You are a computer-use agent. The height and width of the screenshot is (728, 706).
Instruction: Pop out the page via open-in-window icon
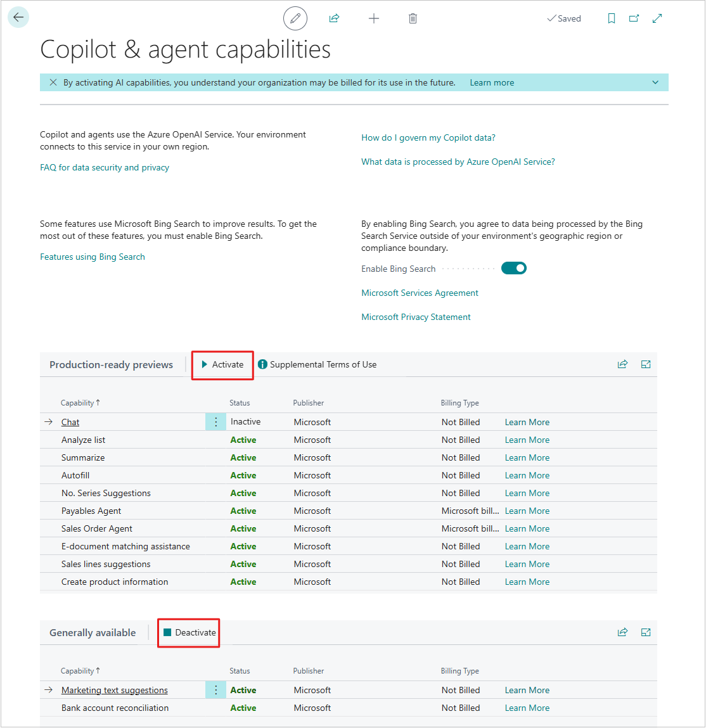pyautogui.click(x=634, y=18)
